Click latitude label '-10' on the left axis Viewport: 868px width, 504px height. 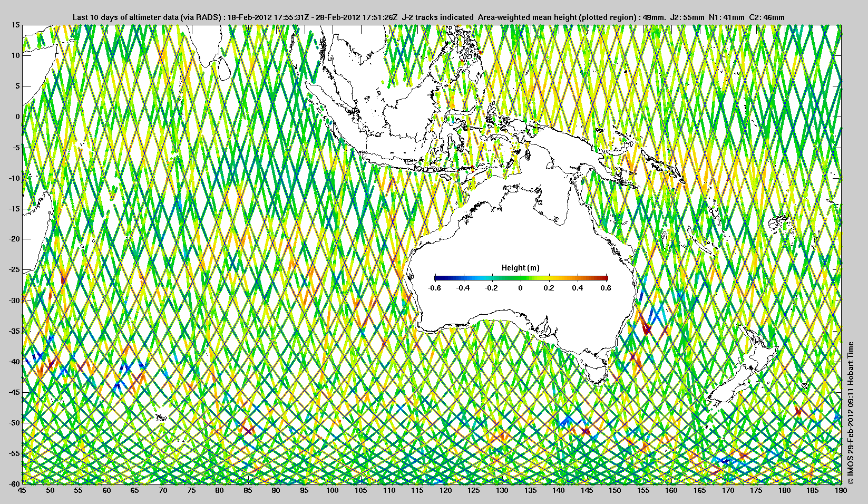click(x=13, y=178)
